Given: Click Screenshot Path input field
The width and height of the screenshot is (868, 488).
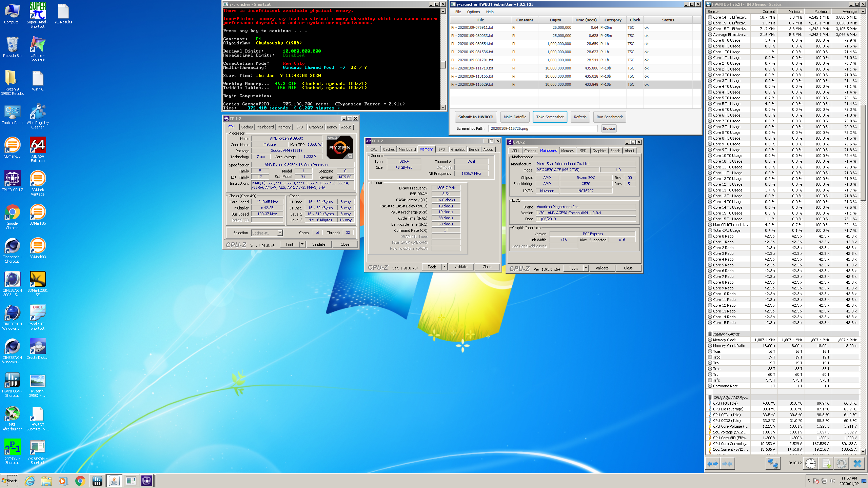Looking at the screenshot, I should point(543,128).
